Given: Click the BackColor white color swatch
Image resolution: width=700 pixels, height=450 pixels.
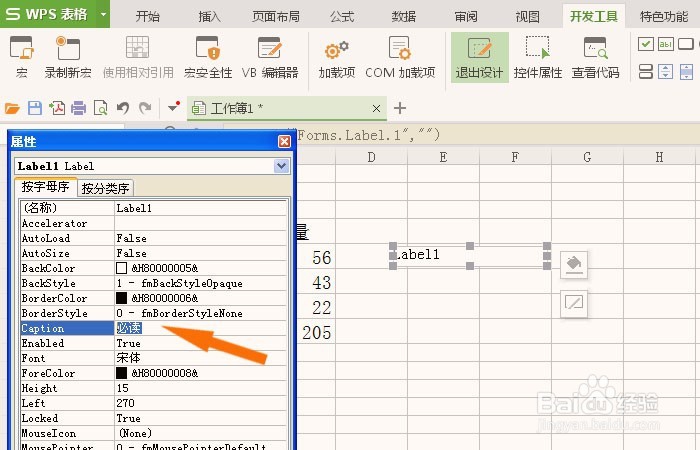Looking at the screenshot, I should pos(121,268).
